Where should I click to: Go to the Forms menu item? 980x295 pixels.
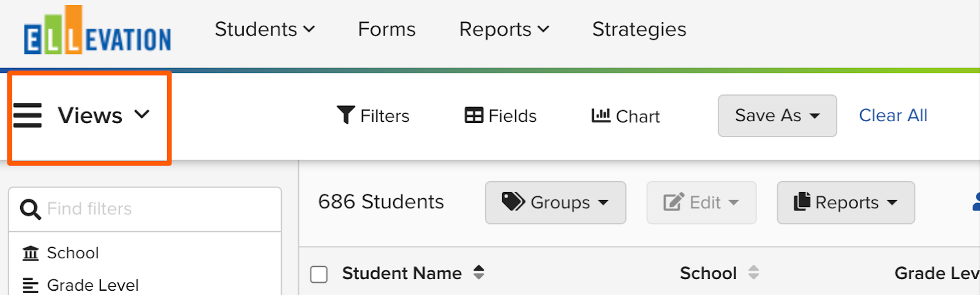point(386,29)
